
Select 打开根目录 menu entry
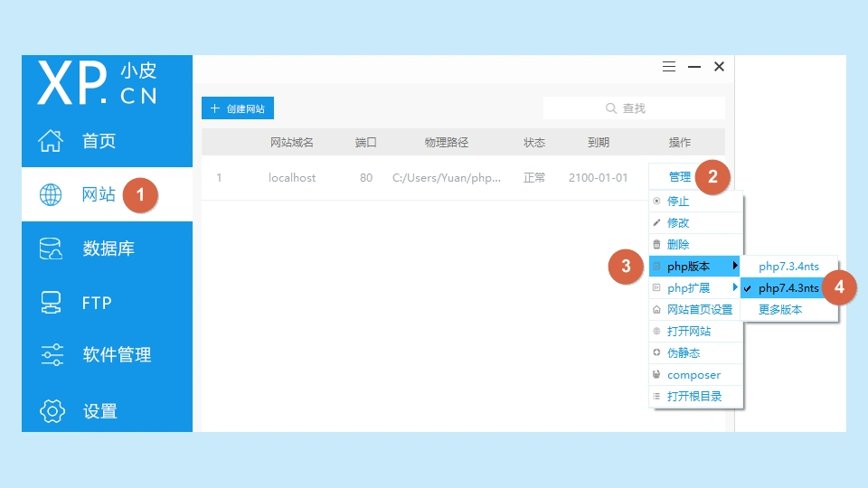(694, 397)
